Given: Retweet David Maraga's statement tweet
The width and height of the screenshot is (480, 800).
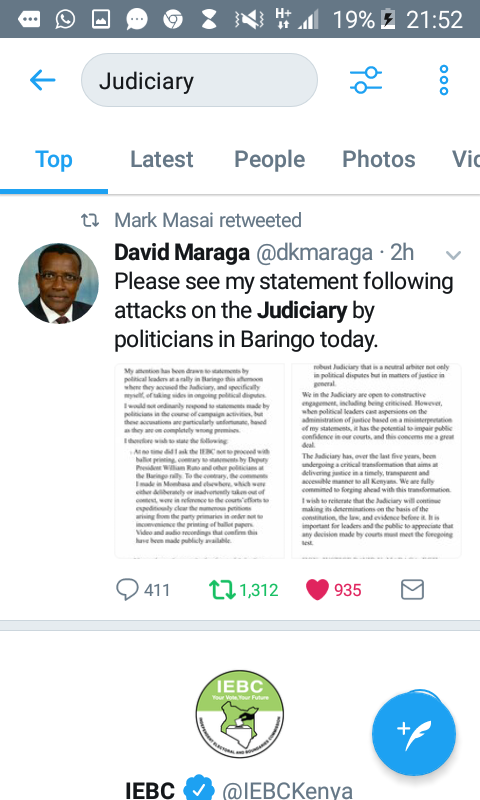Looking at the screenshot, I should [x=222, y=590].
